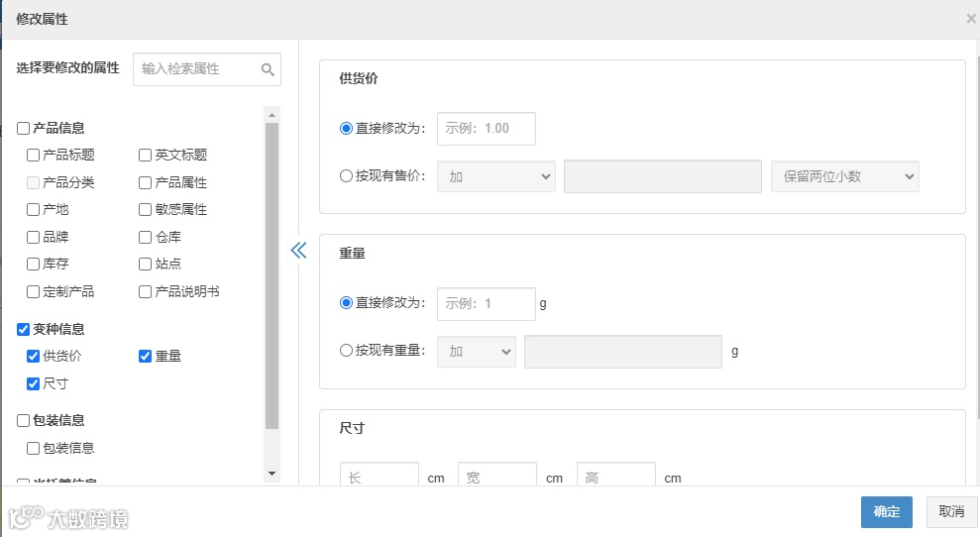Screen dimensions: 980x537
Task: Click the 确定 button
Action: pos(886,511)
